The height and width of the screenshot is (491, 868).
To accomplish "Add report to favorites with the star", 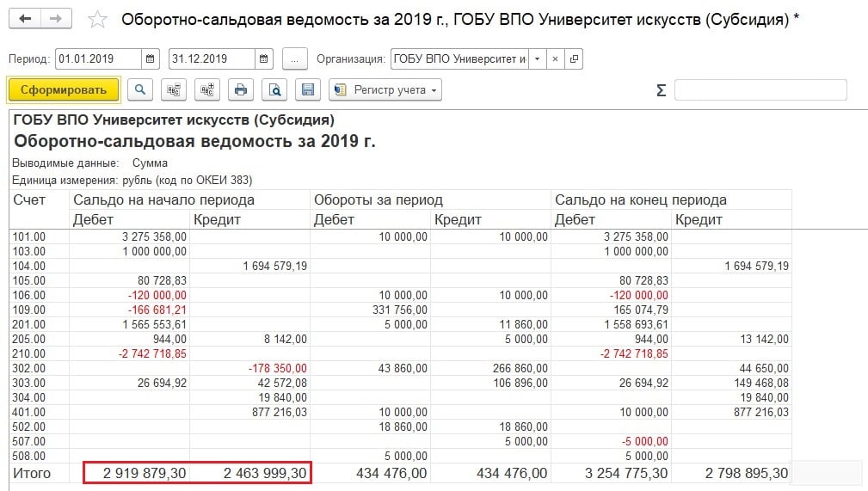I will pyautogui.click(x=97, y=20).
